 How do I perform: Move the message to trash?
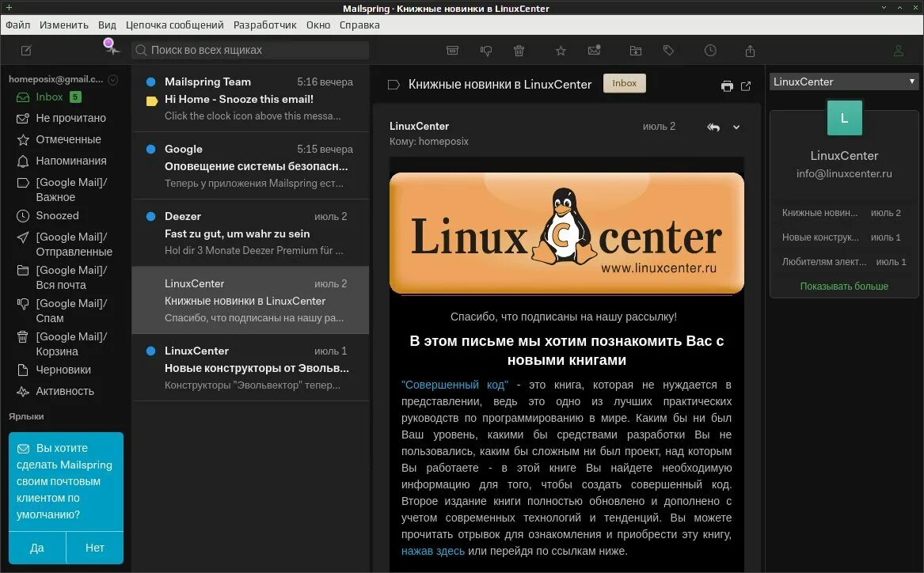coord(519,51)
